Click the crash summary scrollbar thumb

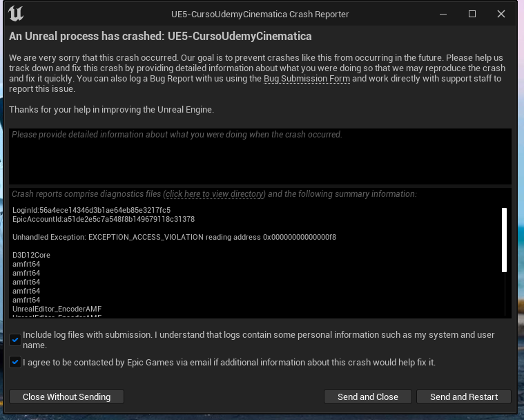pyautogui.click(x=504, y=239)
